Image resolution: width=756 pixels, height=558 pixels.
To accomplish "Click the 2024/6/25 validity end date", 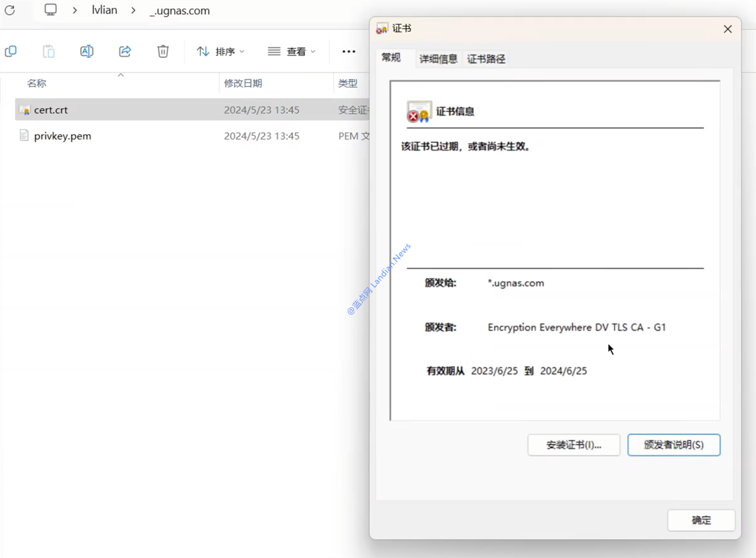I will click(x=563, y=371).
